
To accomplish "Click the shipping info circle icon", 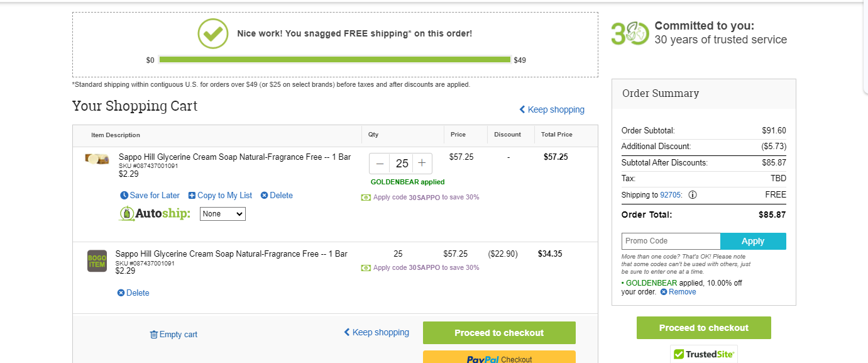I will click(693, 195).
